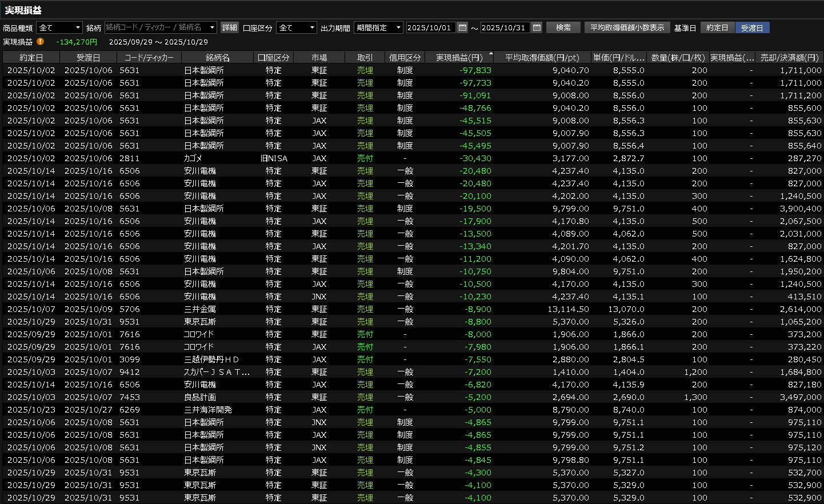Select the 三井金属 row
Viewport: 824px width, 504px height.
pyautogui.click(x=199, y=309)
